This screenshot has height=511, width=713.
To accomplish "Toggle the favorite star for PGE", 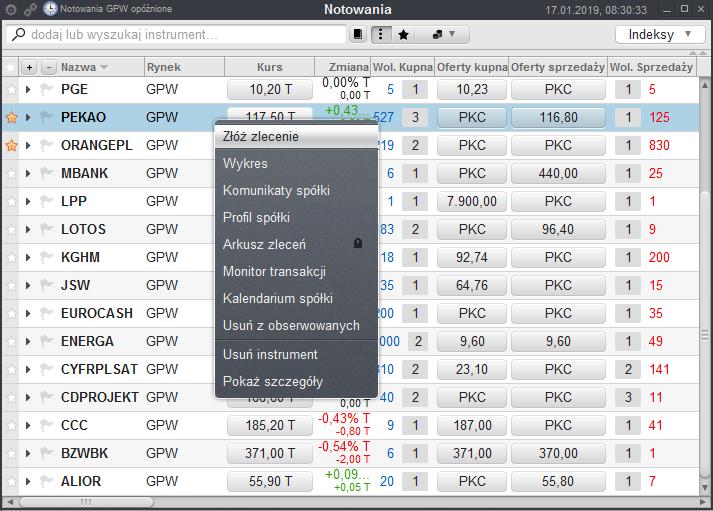I will point(11,90).
